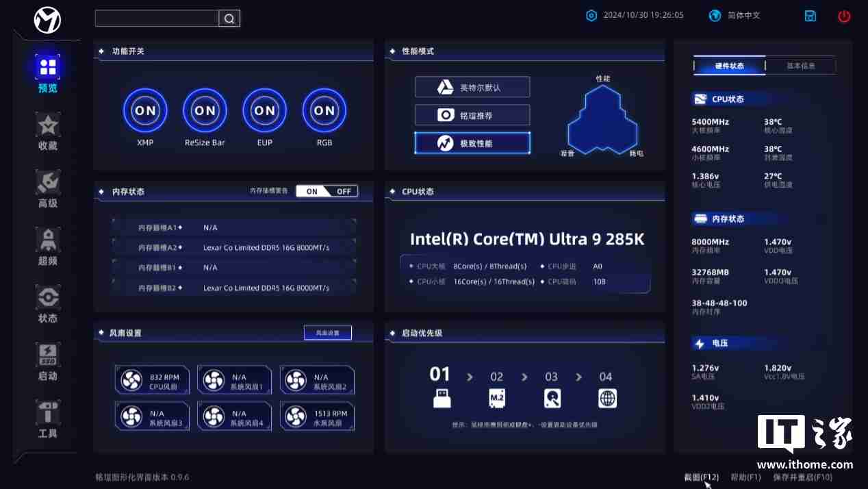Select the M.2 boot device icon
This screenshot has height=489, width=868.
click(x=496, y=398)
